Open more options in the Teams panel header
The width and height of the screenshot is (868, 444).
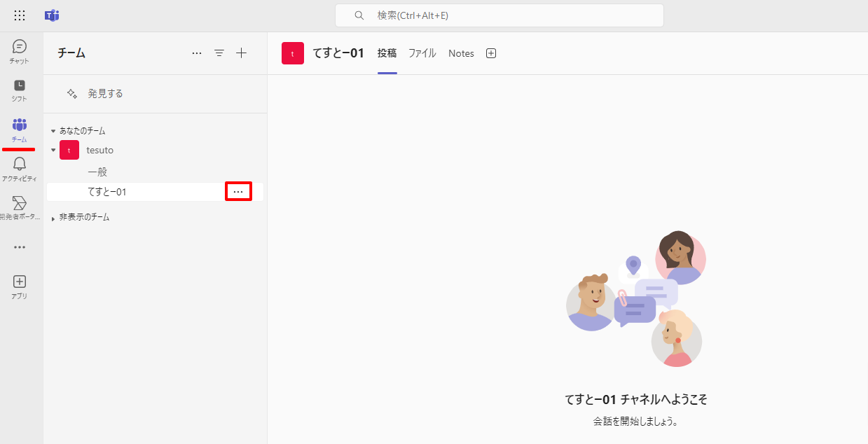(197, 53)
